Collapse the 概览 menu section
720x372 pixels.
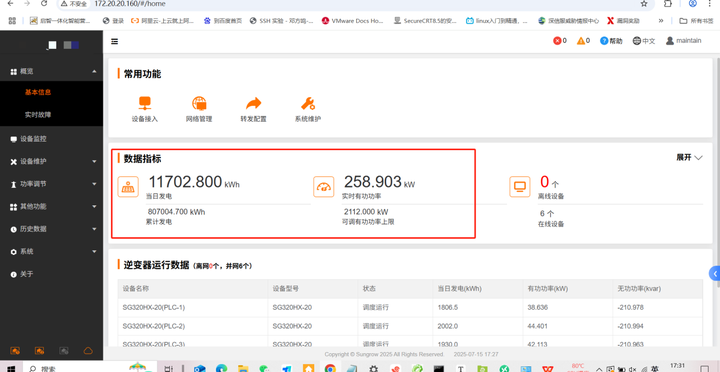(x=51, y=72)
